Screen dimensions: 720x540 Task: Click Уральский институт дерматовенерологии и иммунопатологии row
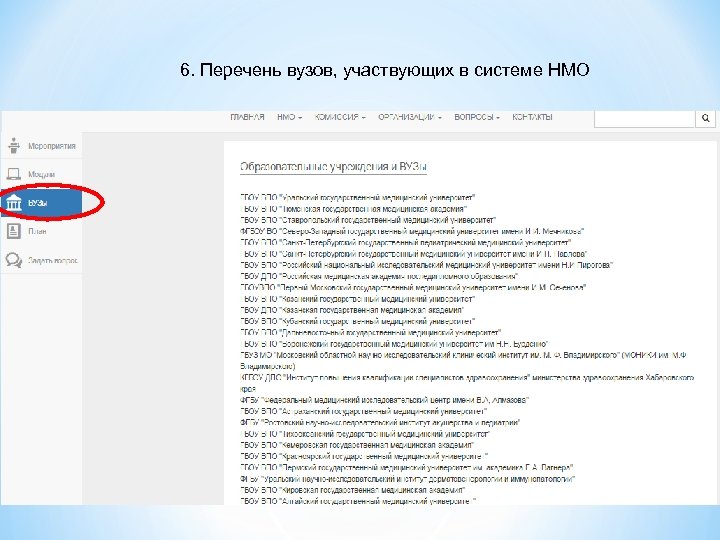tap(407, 479)
